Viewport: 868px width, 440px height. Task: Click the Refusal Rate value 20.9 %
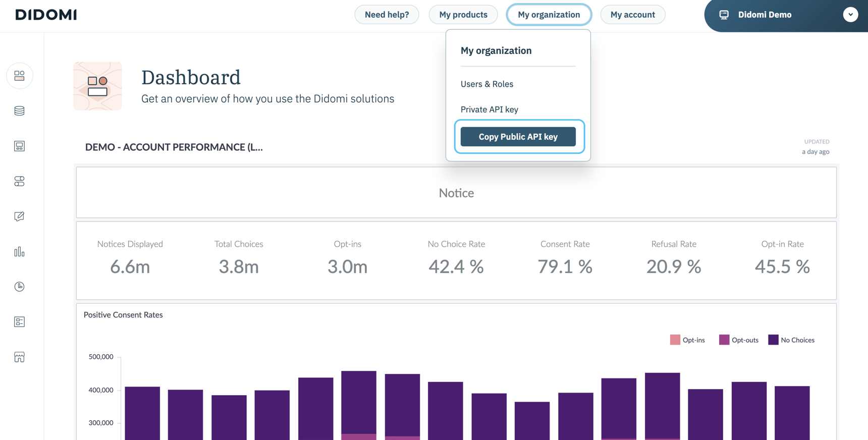coord(674,266)
